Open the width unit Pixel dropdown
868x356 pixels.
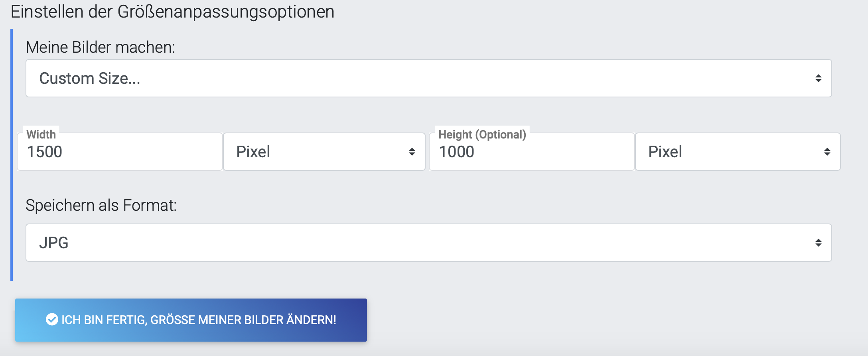324,152
